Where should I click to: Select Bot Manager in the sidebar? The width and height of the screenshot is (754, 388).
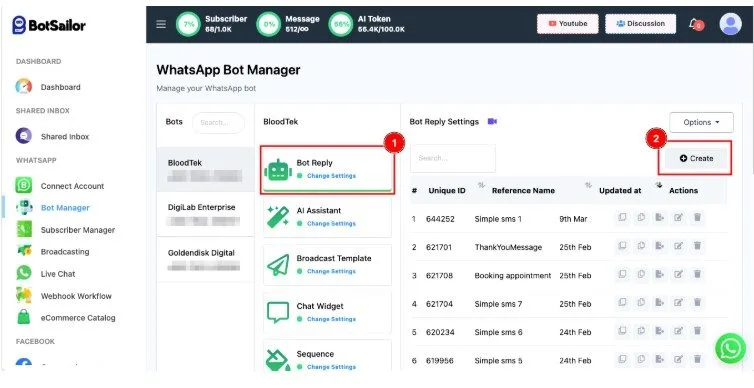(52, 208)
